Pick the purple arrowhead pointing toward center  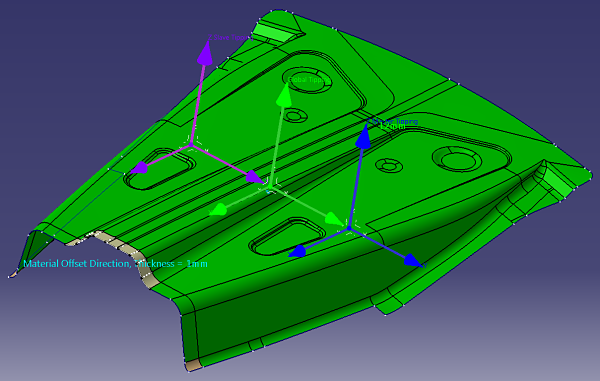point(254,177)
